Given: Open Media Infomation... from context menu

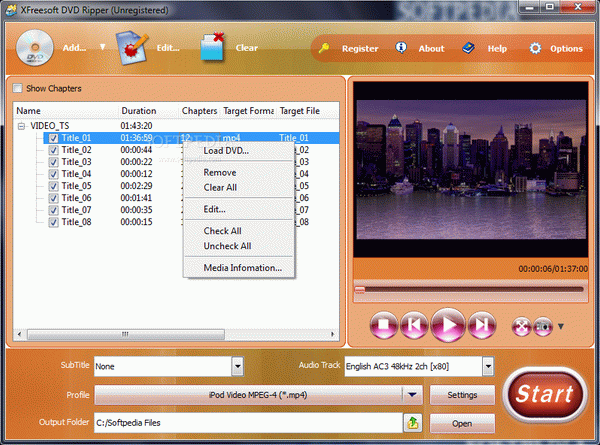Looking at the screenshot, I should tap(239, 268).
